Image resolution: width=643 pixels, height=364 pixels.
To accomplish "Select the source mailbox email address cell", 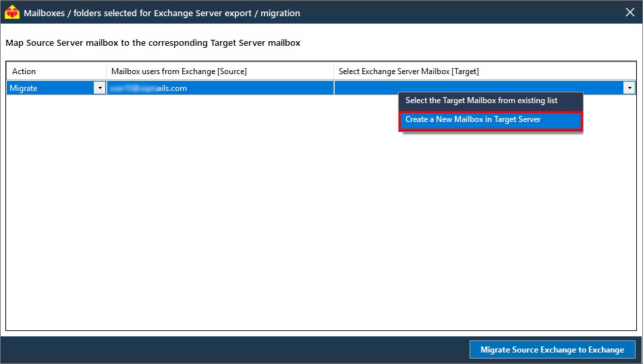I will (x=220, y=88).
